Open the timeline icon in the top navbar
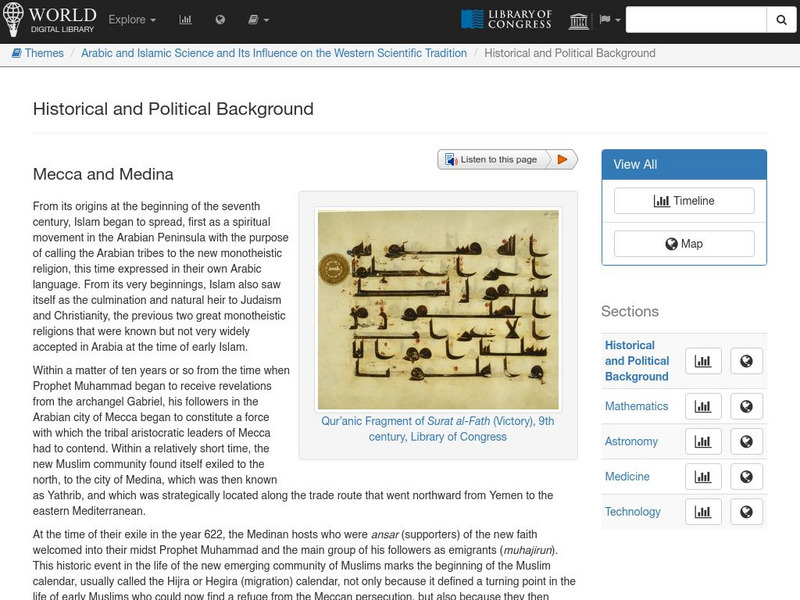 click(186, 20)
